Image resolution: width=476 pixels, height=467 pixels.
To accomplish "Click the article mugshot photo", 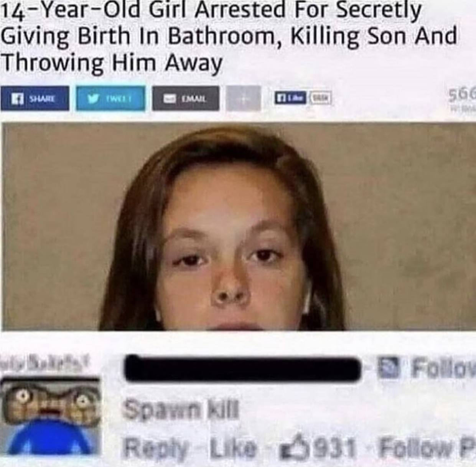I will point(238,226).
